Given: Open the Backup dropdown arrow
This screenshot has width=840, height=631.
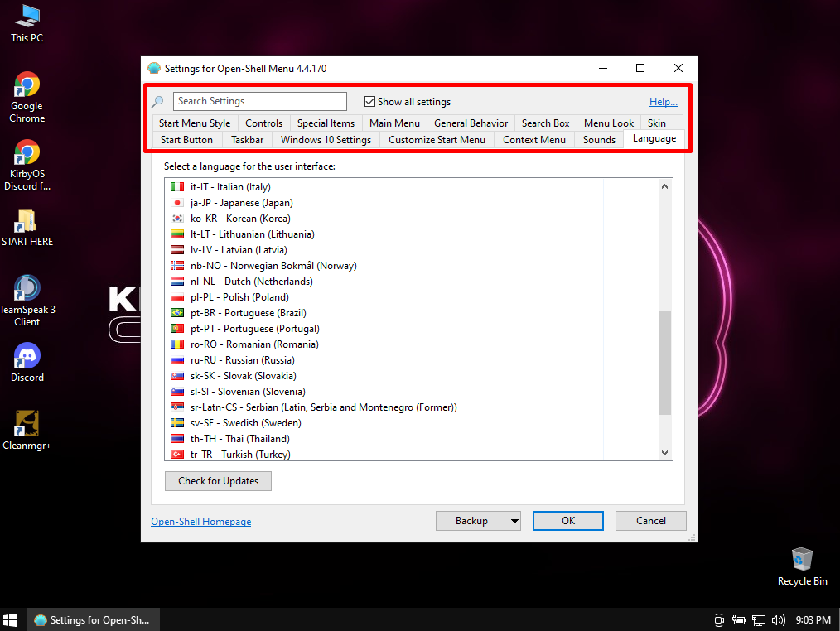Looking at the screenshot, I should coord(514,521).
